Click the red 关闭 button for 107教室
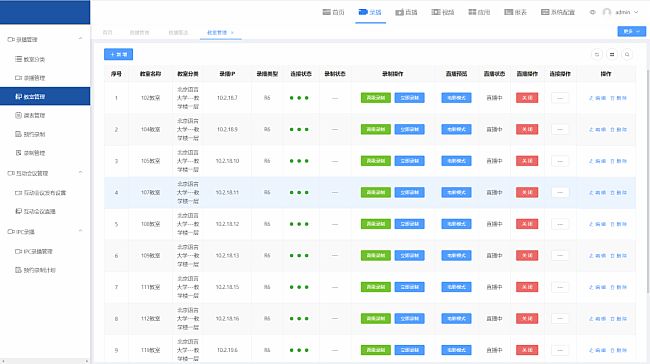 point(527,192)
